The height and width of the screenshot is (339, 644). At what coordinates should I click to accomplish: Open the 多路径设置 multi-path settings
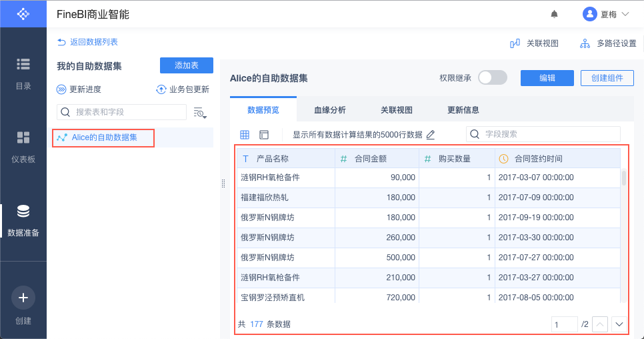(607, 43)
